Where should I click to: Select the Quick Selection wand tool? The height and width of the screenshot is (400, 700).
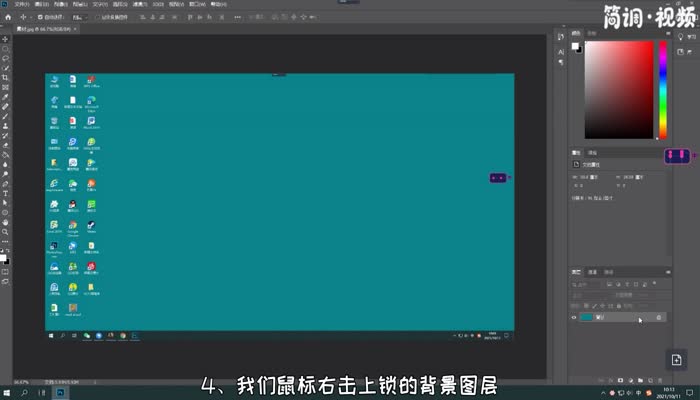point(5,68)
